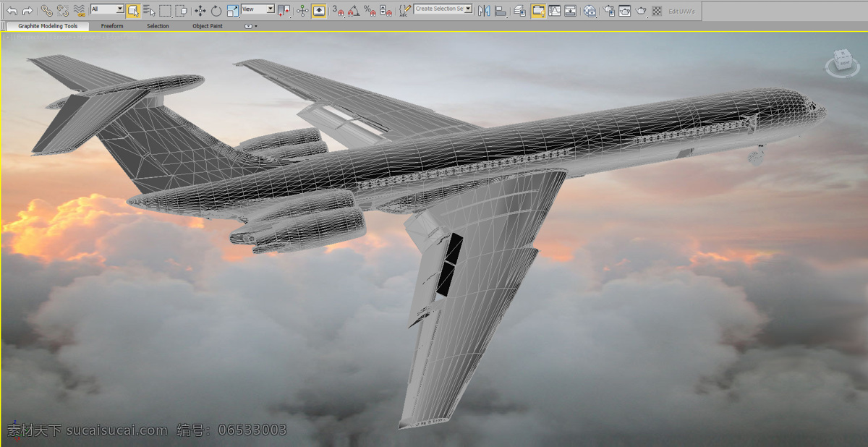This screenshot has height=447, width=868.
Task: Click the checkerboard pattern toolbar icon
Action: (x=657, y=11)
